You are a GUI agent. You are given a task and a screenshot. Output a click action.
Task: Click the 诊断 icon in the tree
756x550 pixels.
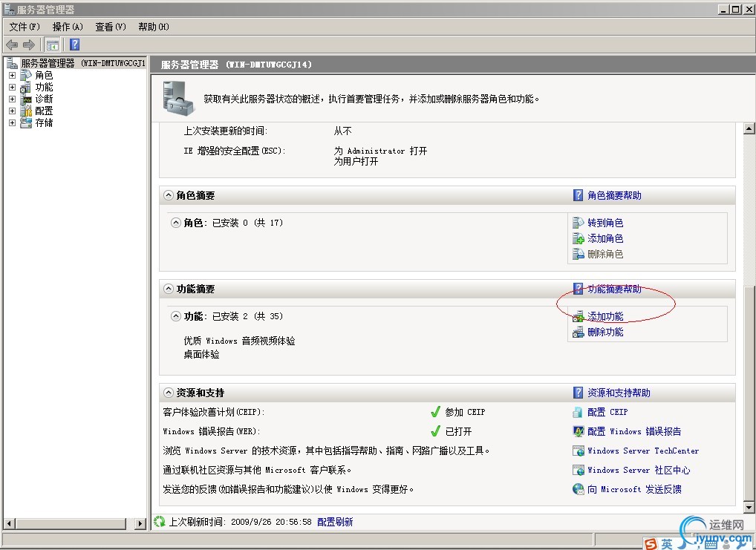click(26, 99)
